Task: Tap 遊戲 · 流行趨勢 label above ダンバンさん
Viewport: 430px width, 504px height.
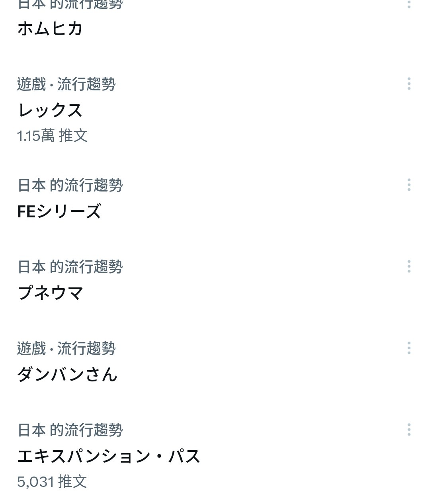Action: tap(66, 348)
